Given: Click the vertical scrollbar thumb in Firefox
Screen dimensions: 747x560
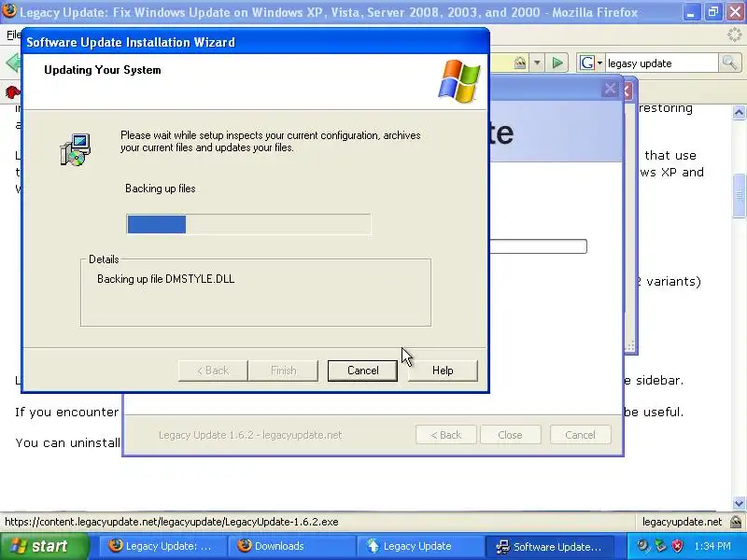Looking at the screenshot, I should click(739, 195).
